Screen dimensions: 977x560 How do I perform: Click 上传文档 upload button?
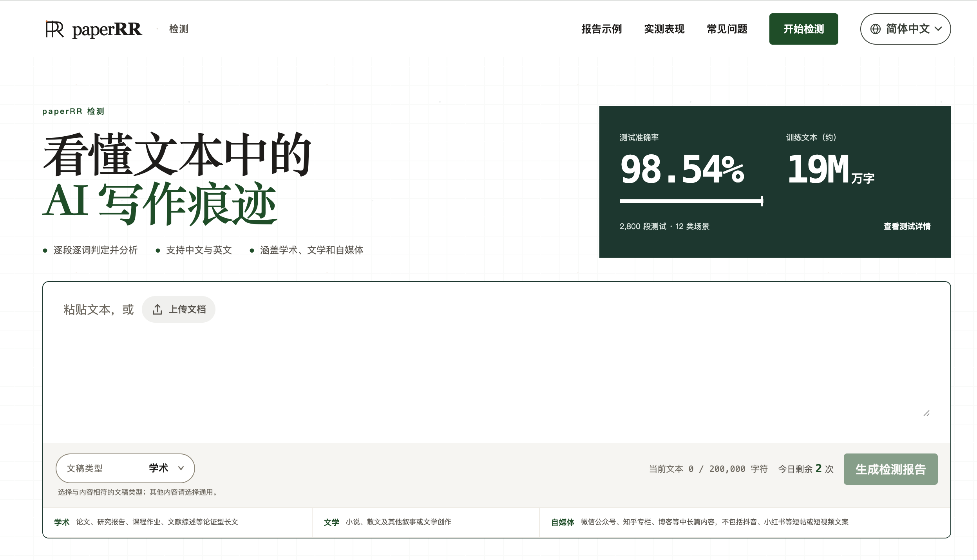(179, 309)
